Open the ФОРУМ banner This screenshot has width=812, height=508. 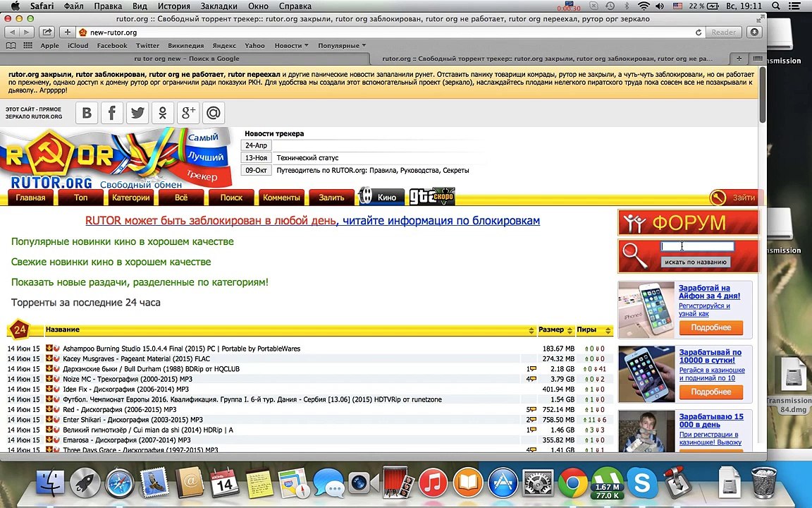pyautogui.click(x=688, y=223)
